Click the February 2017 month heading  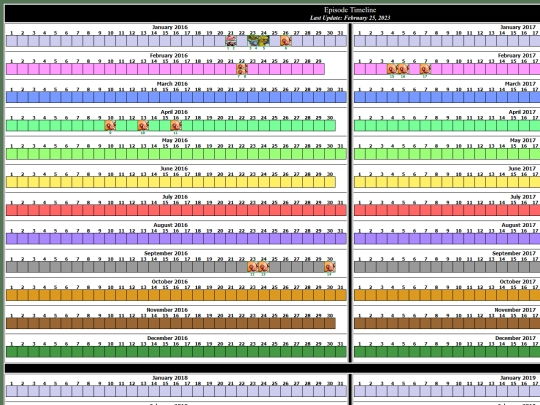tap(517, 55)
